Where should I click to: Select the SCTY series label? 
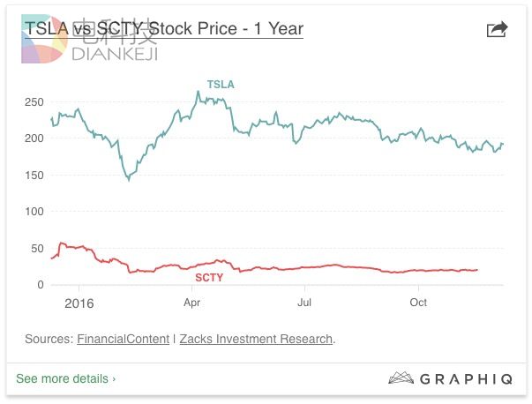pyautogui.click(x=208, y=277)
